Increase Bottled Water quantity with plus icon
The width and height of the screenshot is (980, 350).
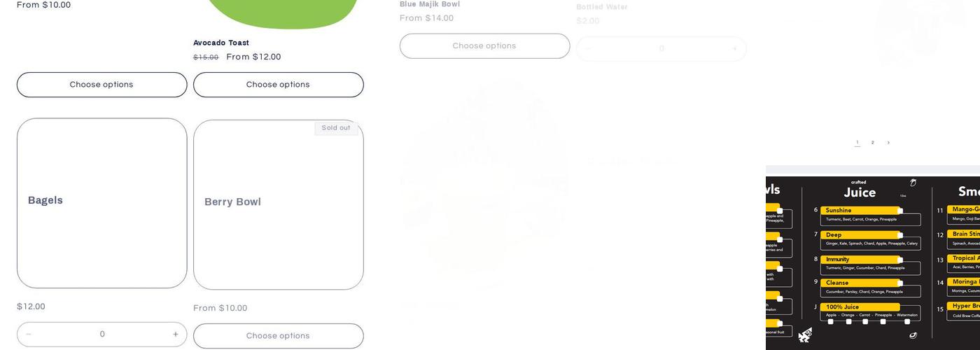[x=734, y=49]
